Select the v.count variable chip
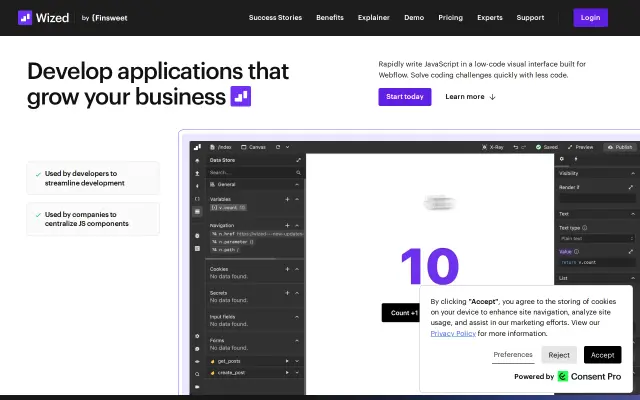Screen dimensions: 640x400 pyautogui.click(x=228, y=208)
